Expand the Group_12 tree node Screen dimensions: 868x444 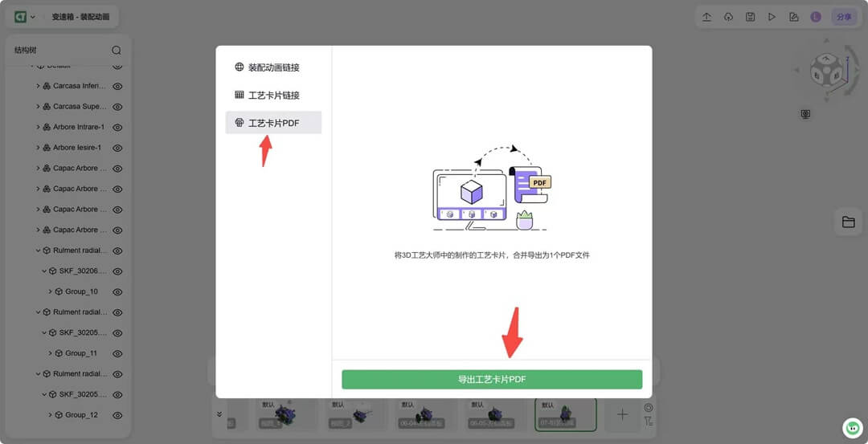click(x=51, y=415)
